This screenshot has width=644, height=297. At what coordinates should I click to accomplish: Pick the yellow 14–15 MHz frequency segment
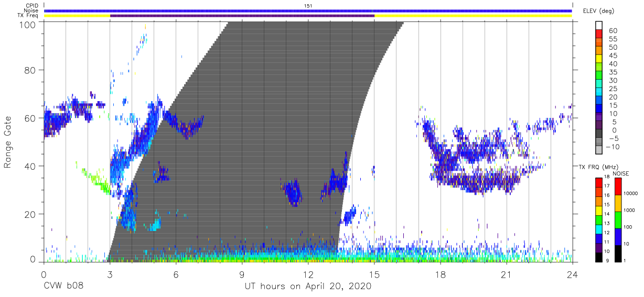click(x=598, y=211)
